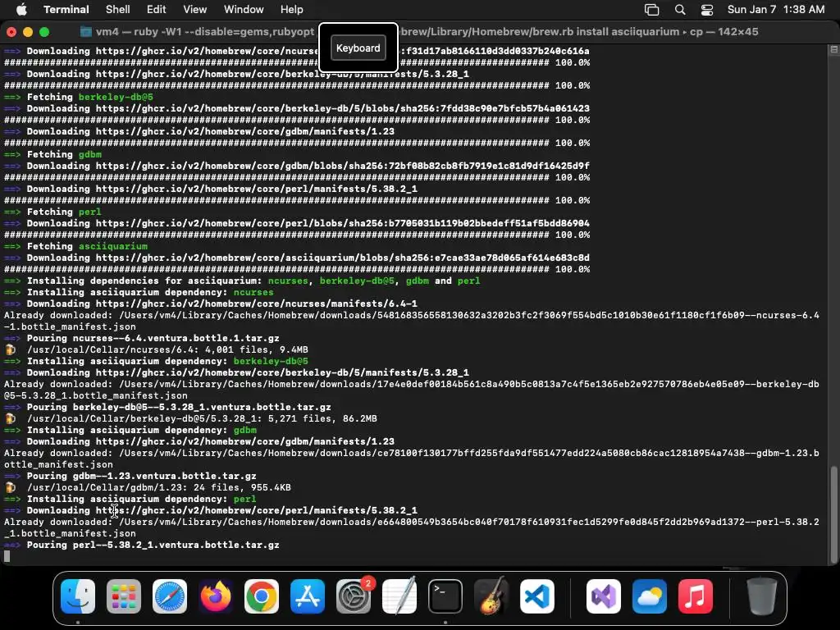Click 'Pouring perl--5.38.2_1.ventura.bottle.tar.gz' line
The height and width of the screenshot is (630, 840).
[142, 545]
